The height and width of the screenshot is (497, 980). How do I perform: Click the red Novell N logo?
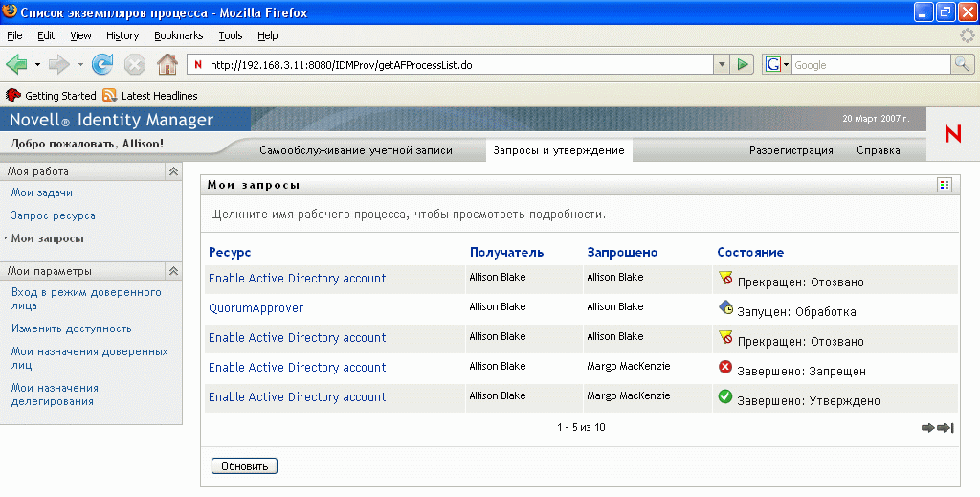point(952,135)
